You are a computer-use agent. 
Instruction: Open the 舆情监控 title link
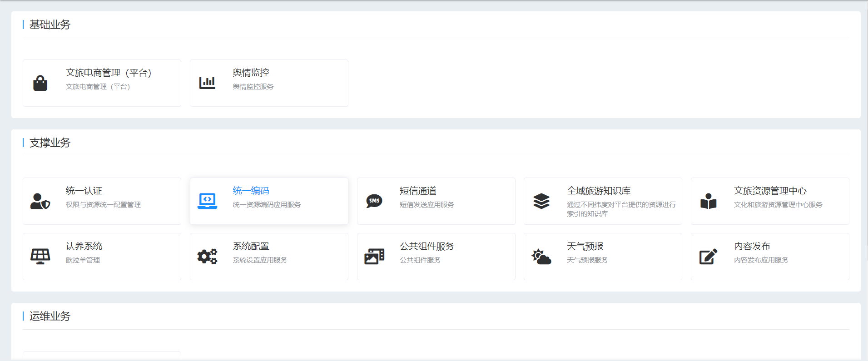tap(251, 73)
